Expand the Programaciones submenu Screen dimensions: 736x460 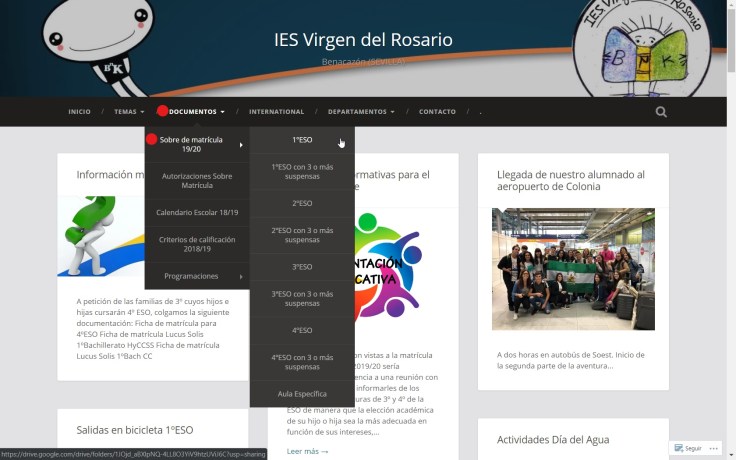click(197, 276)
